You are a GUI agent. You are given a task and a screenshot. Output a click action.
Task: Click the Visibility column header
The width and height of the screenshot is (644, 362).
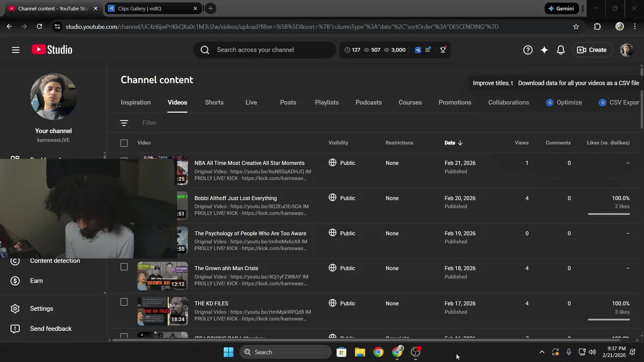338,143
